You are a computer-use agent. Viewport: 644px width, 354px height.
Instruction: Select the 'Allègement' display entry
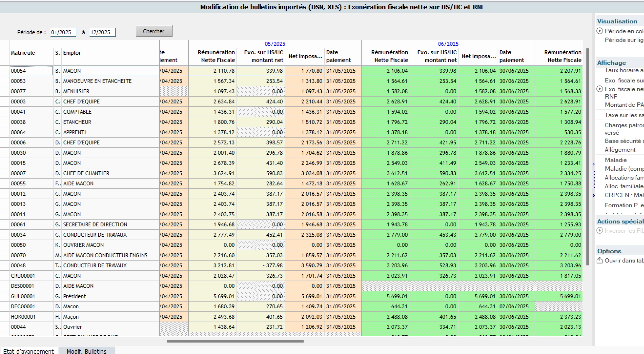click(620, 150)
